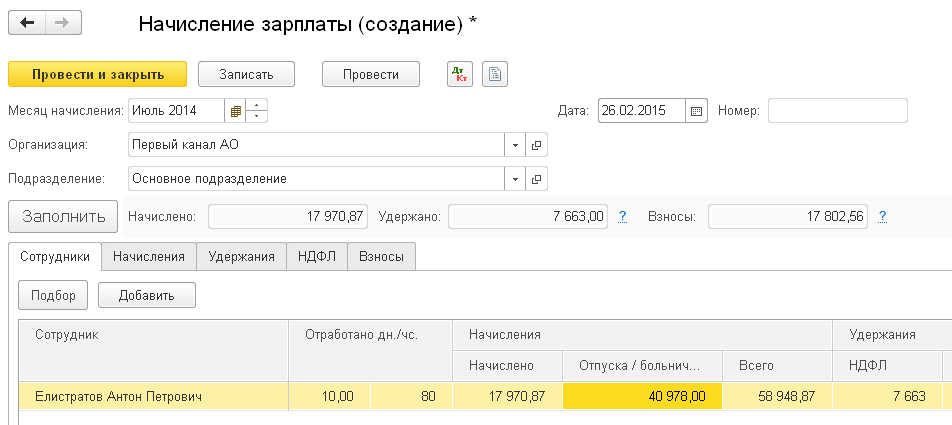
Task: Click the help question mark beside Удержано
Action: point(623,216)
